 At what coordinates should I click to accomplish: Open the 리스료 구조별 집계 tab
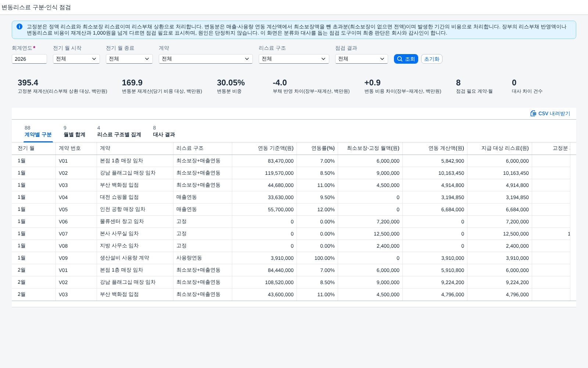(119, 132)
